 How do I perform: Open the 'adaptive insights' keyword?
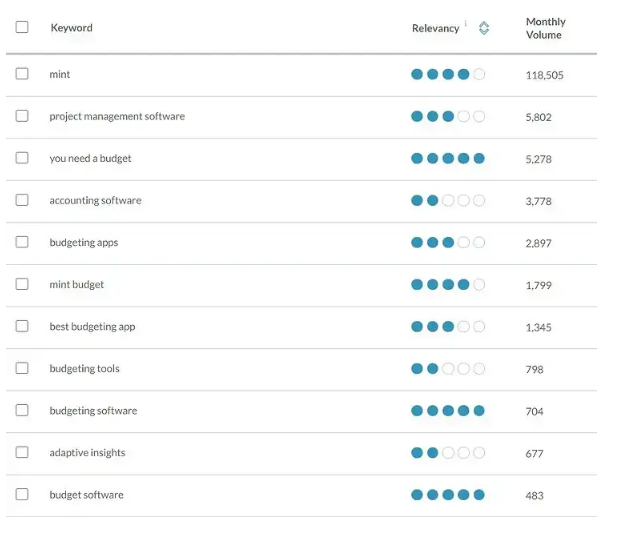click(x=87, y=453)
